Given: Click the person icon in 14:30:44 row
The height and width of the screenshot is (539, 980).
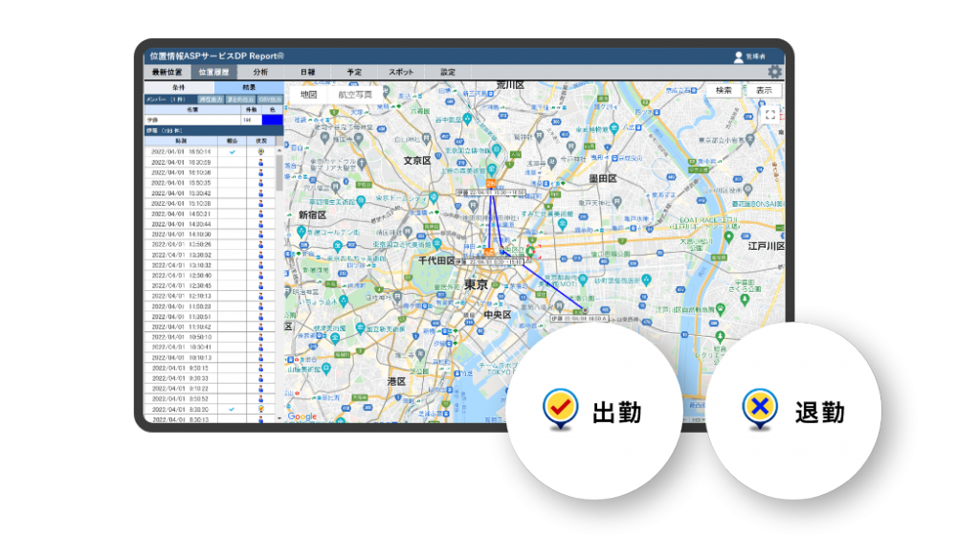Looking at the screenshot, I should pos(261,224).
